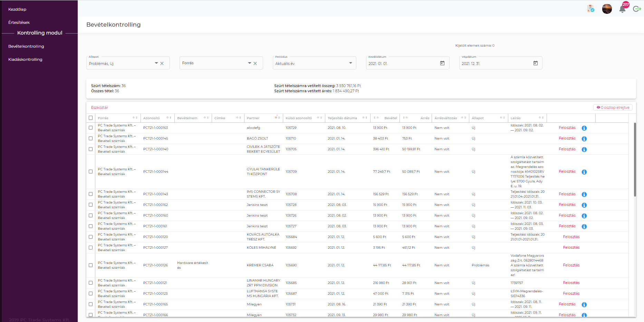Show info for row PCT21-1-000145
The image size is (644, 322).
tap(584, 139)
